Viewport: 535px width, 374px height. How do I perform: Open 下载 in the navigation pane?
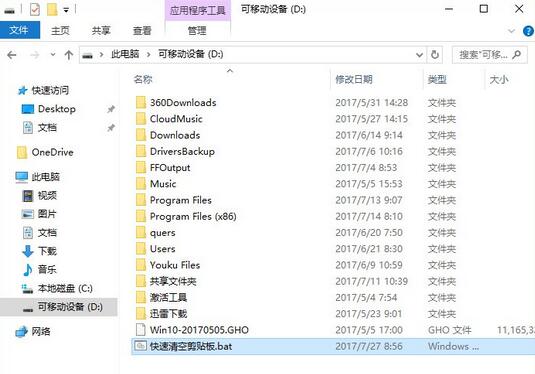[47, 251]
